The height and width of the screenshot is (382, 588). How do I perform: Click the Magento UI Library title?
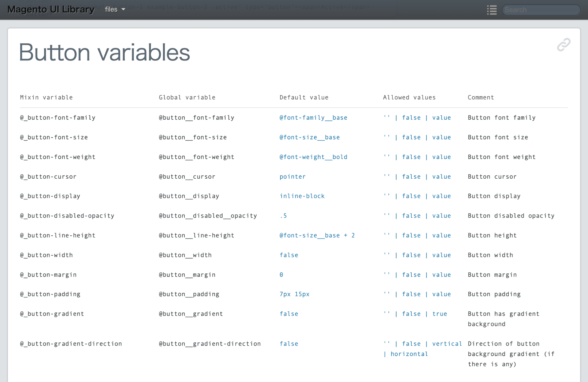(x=51, y=10)
